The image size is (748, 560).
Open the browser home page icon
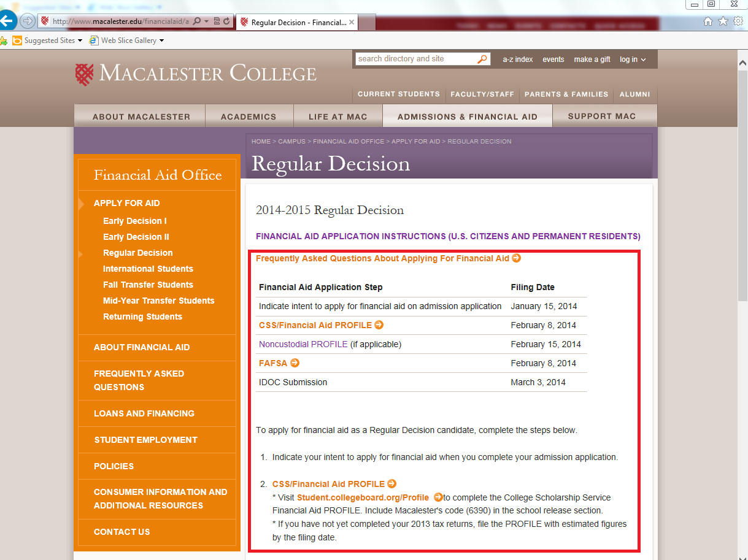click(708, 21)
